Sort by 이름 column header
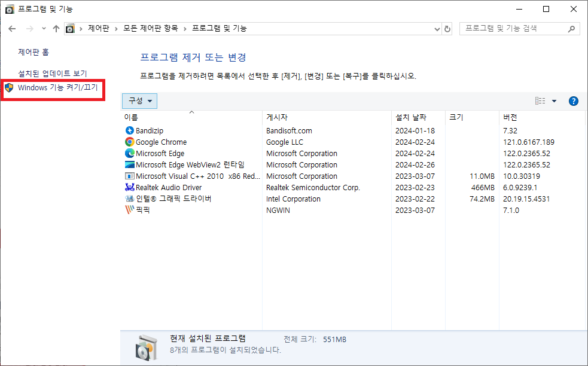Viewport: 588px width, 366px height. (191, 117)
